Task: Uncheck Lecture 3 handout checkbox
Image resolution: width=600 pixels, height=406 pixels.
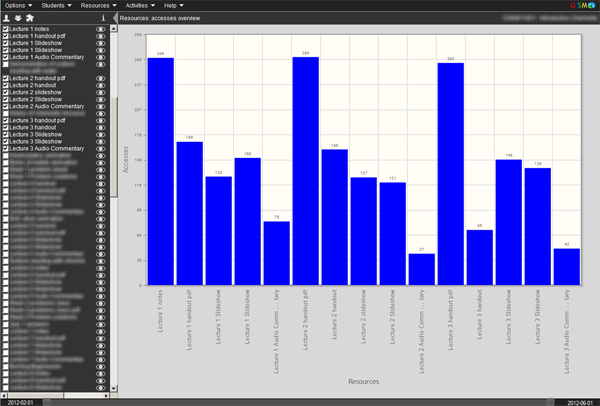Action: tap(5, 128)
